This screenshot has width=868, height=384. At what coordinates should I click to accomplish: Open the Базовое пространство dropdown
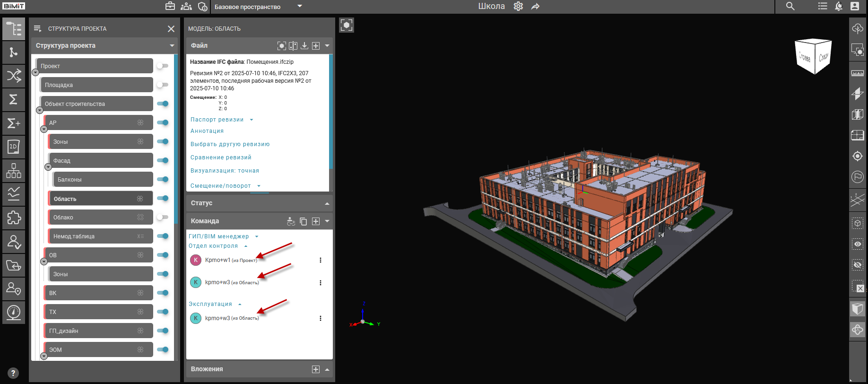coord(256,7)
